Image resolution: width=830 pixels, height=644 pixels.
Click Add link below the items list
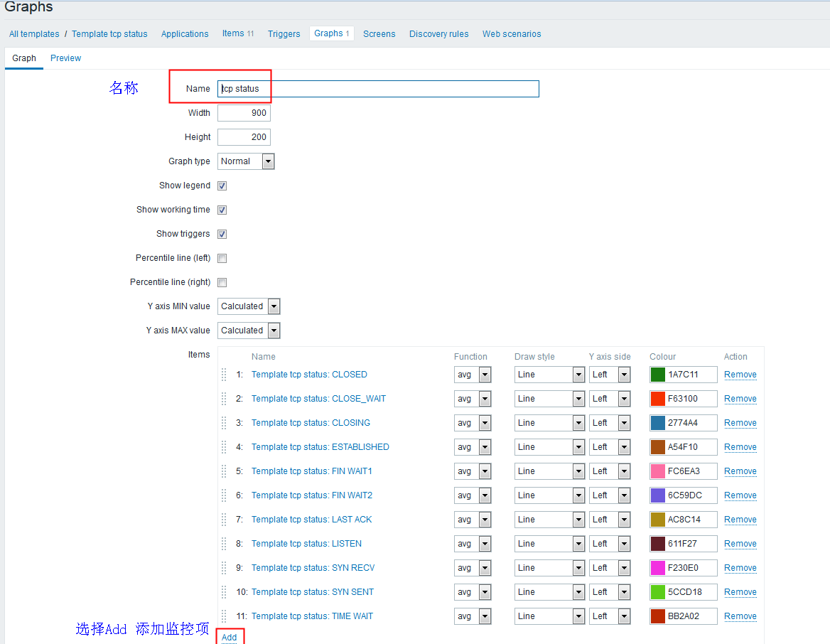[229, 637]
